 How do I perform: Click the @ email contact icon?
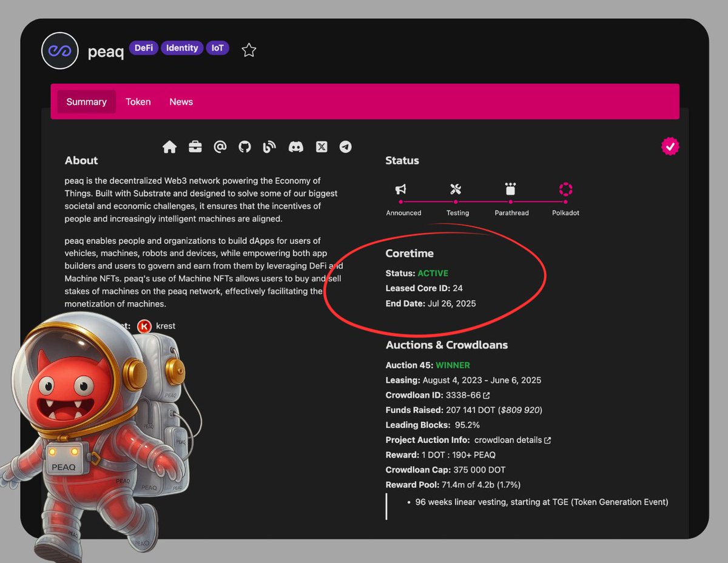click(x=220, y=147)
